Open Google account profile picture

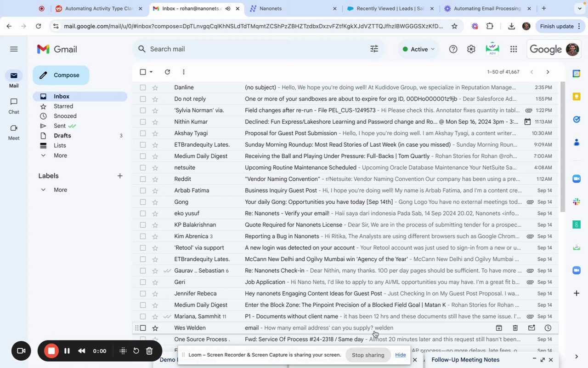point(572,49)
